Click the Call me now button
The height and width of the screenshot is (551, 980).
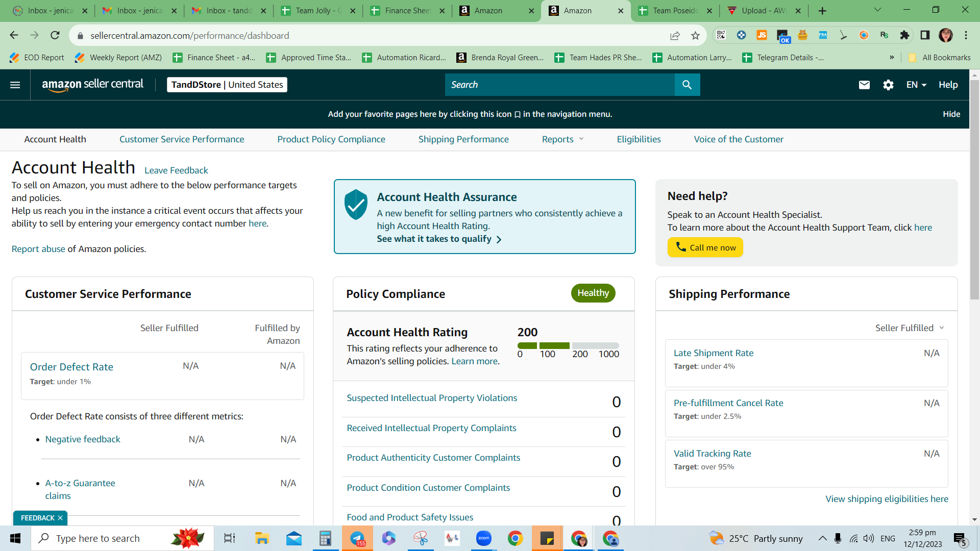click(x=705, y=247)
